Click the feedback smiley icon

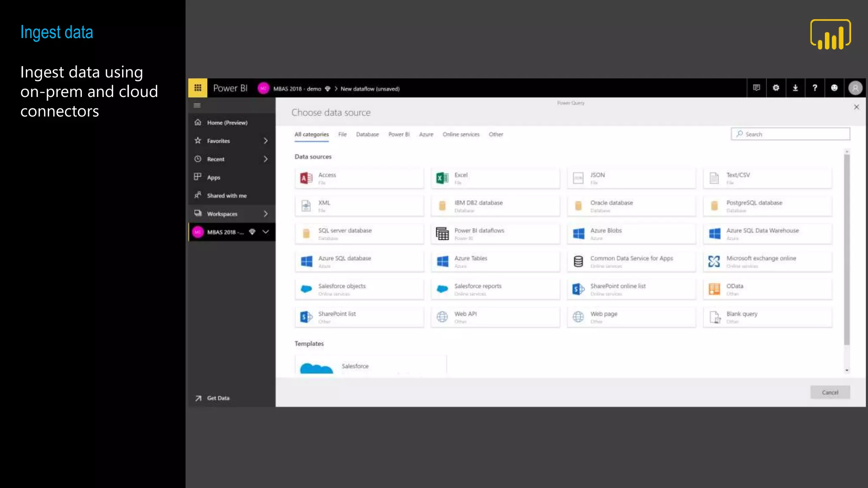point(834,88)
